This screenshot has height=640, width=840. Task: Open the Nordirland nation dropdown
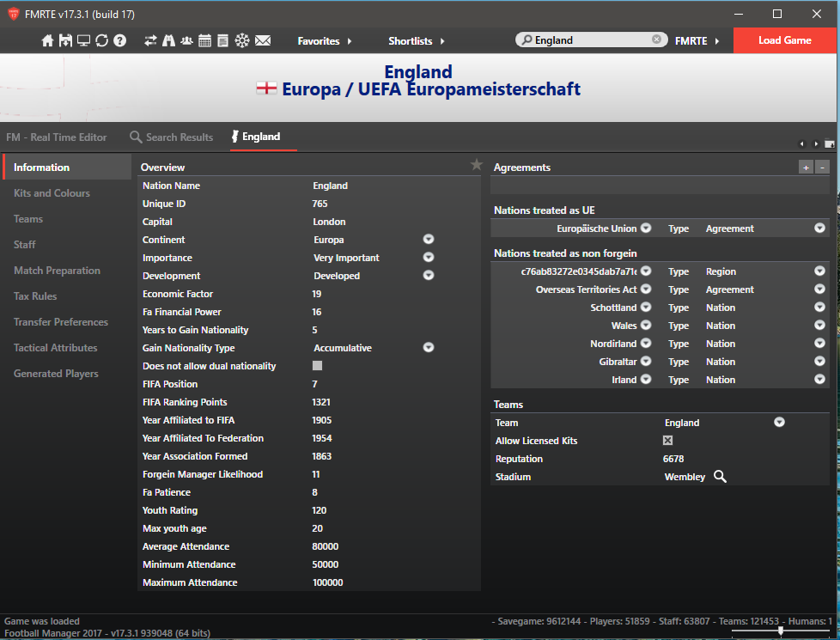tap(646, 343)
